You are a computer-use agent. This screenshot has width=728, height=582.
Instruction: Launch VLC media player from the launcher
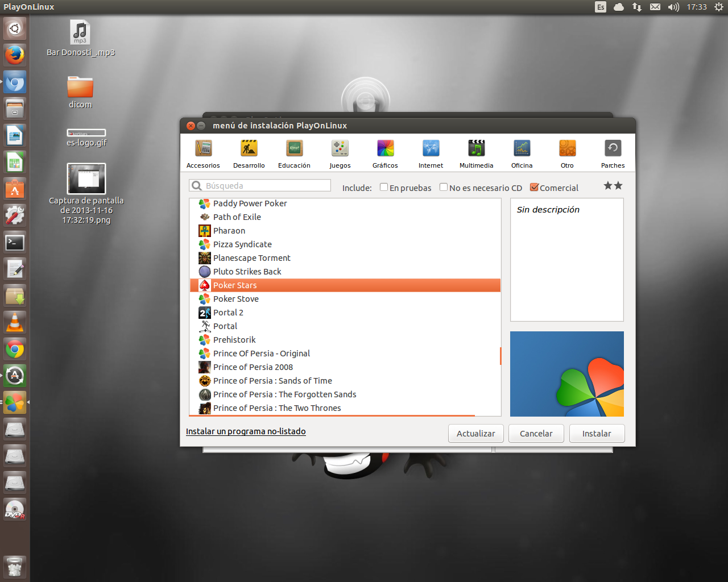click(15, 322)
